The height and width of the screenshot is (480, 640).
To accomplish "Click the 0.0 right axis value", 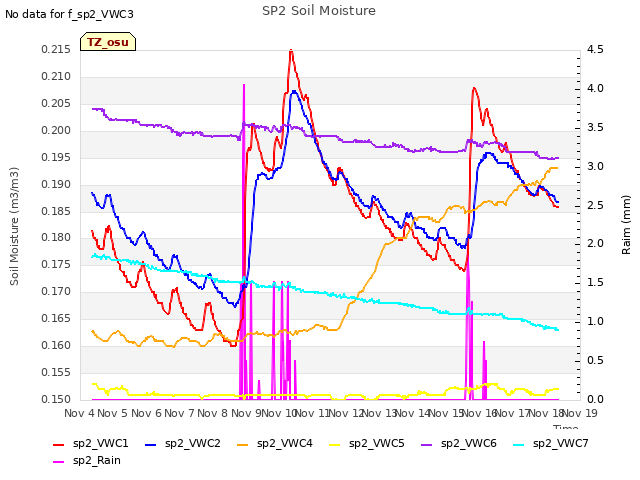I will [595, 399].
